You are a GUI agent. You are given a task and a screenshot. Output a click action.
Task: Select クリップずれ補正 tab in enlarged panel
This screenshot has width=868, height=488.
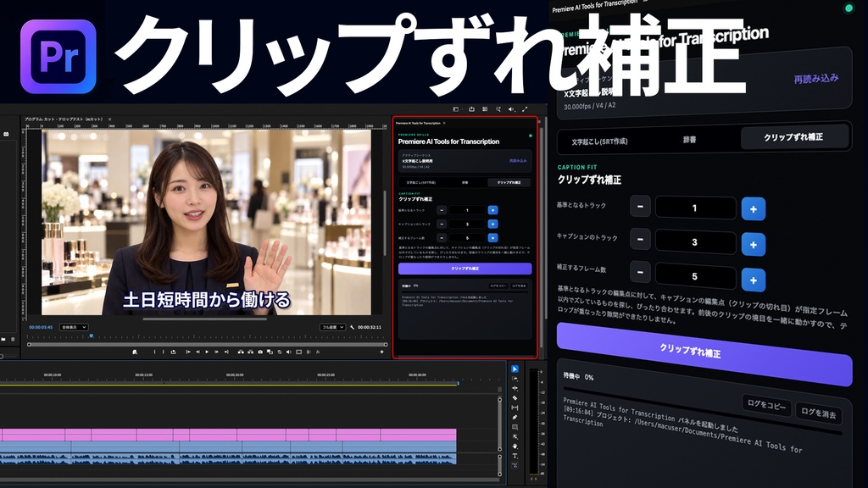coord(793,137)
